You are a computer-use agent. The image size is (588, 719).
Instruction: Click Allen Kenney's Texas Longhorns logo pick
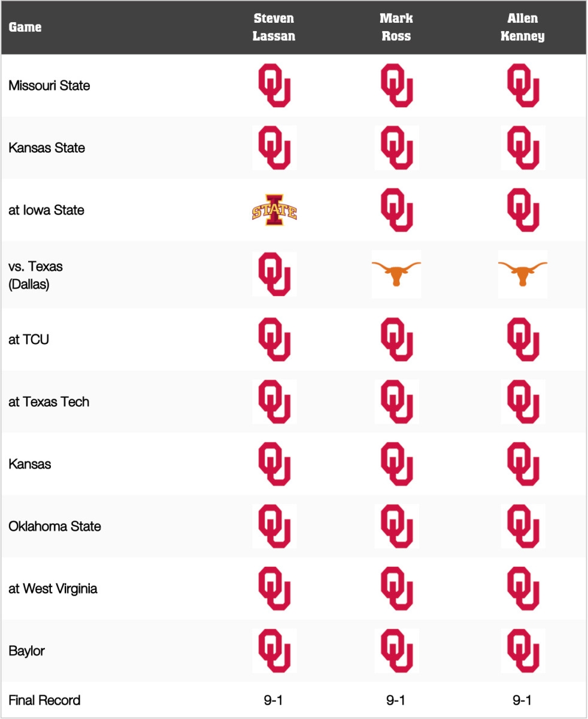(x=522, y=273)
